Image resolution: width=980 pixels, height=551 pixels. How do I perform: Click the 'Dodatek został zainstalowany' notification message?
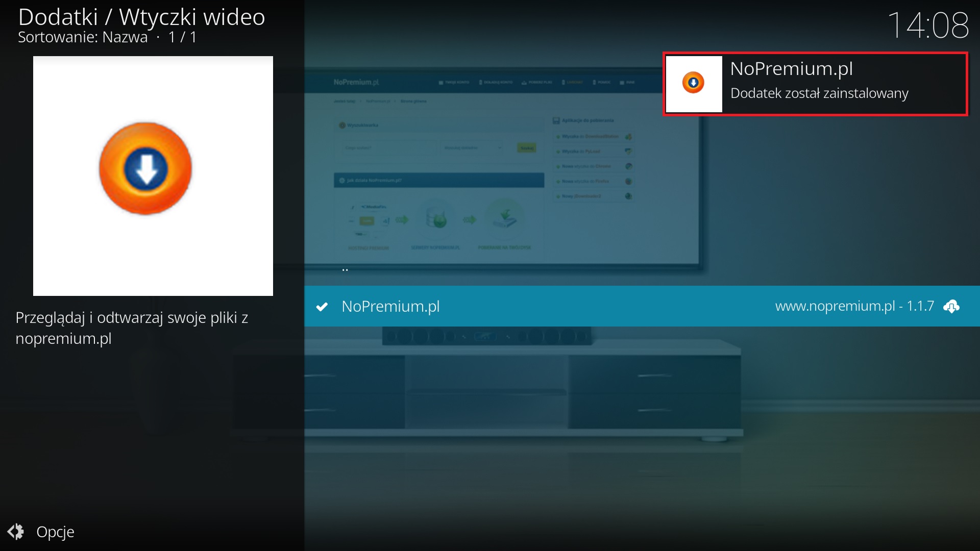[x=819, y=93]
